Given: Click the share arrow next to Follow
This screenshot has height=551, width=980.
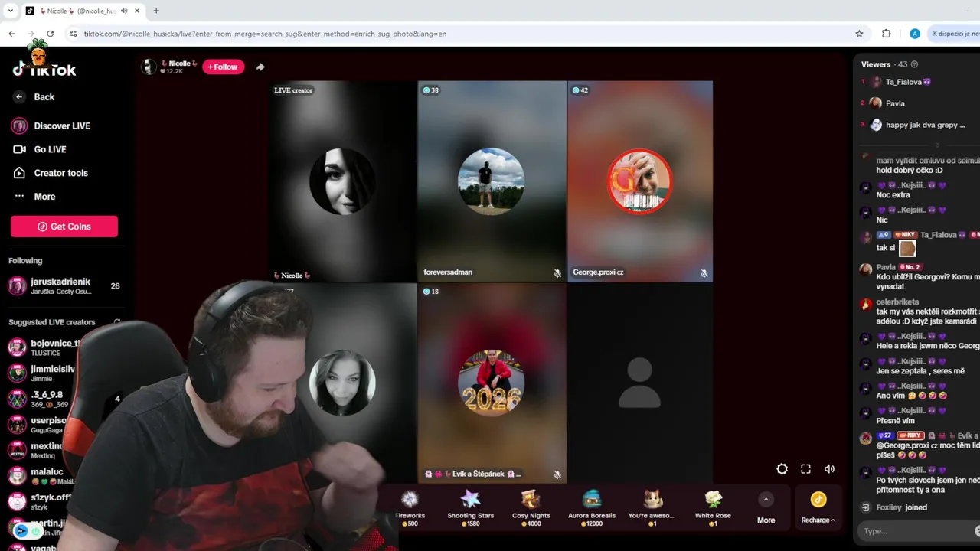Looking at the screenshot, I should click(260, 67).
